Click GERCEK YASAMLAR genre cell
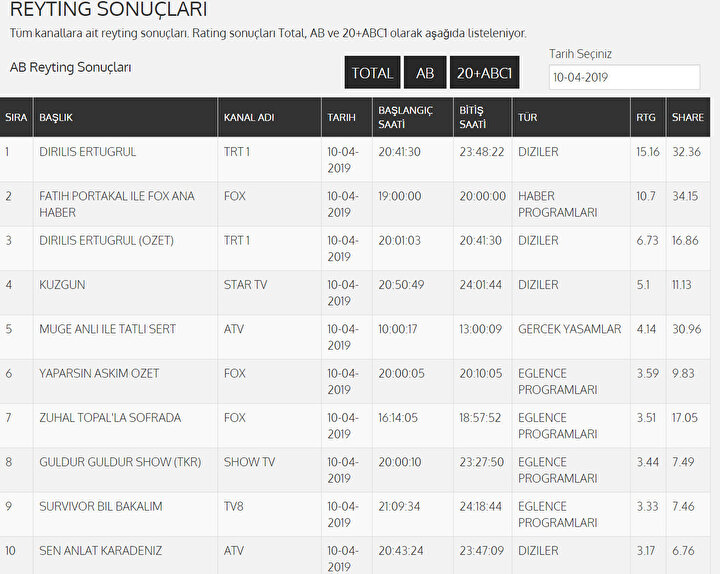 [569, 329]
